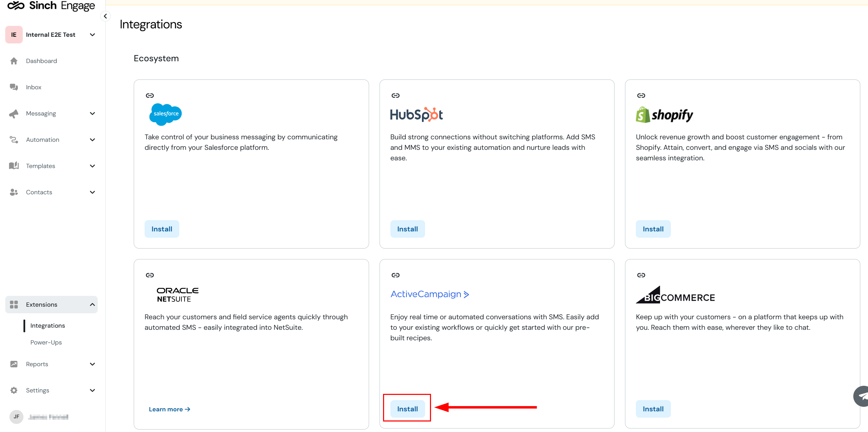Expand the Contacts menu chevron
This screenshot has width=868, height=432.
coord(92,192)
